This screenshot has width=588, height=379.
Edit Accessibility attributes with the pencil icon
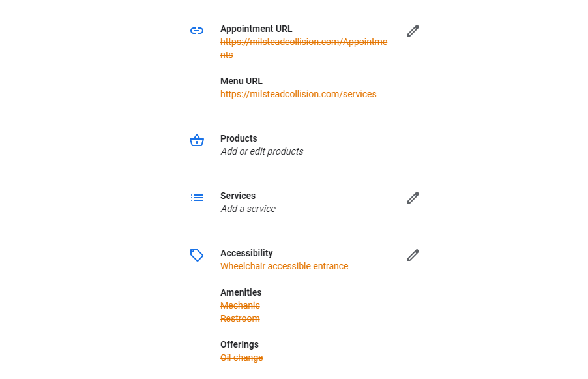coord(413,255)
